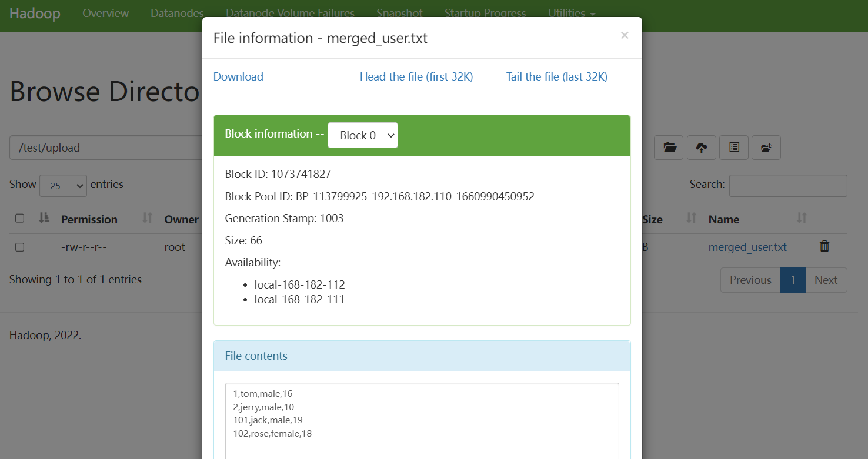Screen dimensions: 868x459
Task: Open the Block 0 dropdown
Action: click(362, 135)
